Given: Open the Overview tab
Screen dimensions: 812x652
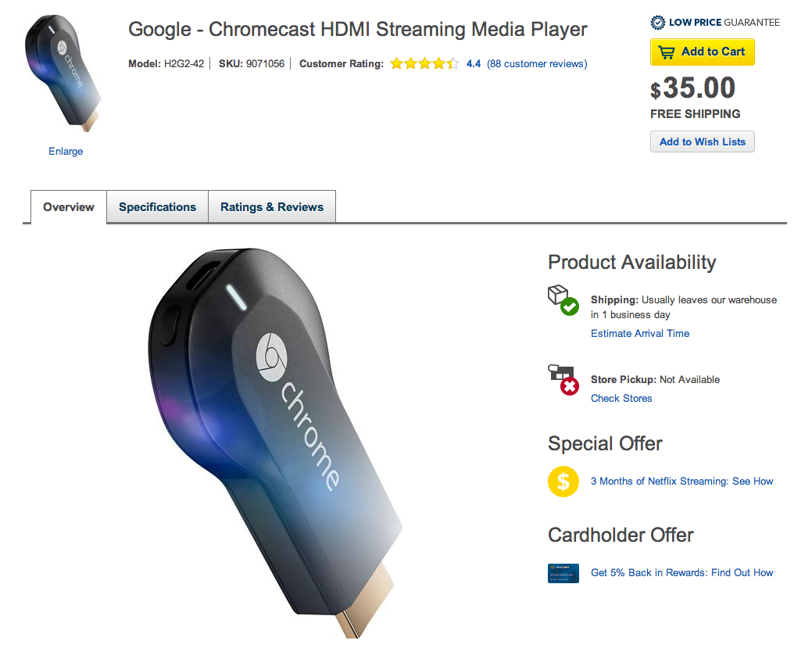Looking at the screenshot, I should [69, 207].
